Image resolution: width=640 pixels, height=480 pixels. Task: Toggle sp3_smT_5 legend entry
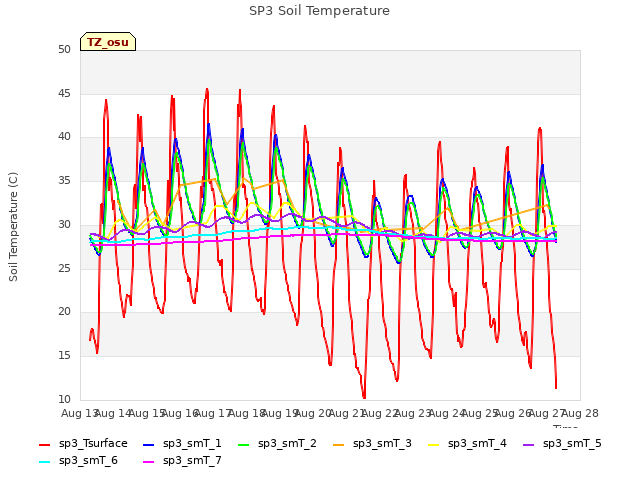pos(562,444)
